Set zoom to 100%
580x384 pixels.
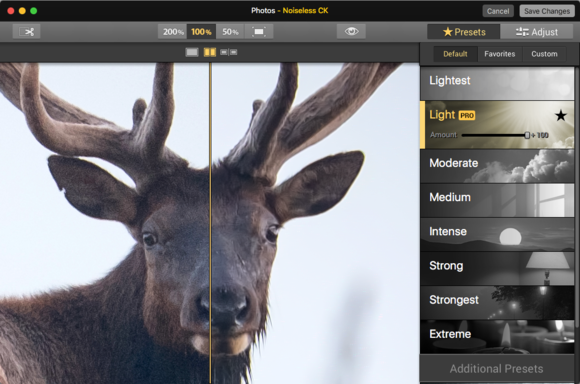click(201, 32)
